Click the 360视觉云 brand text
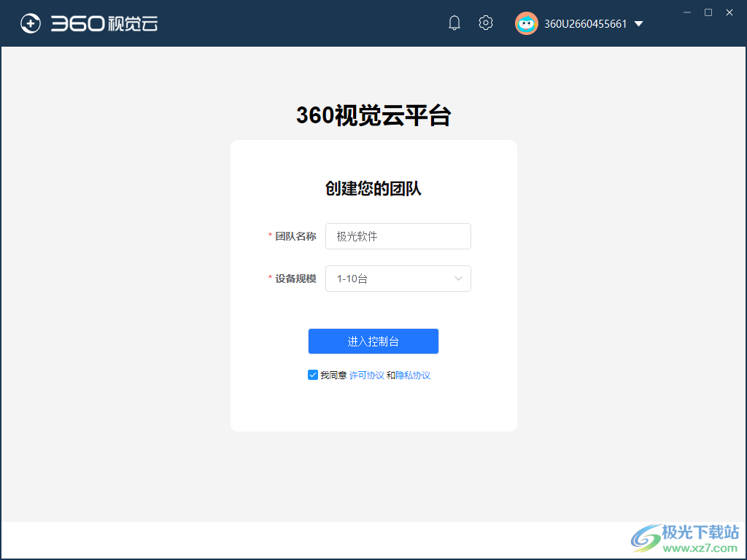 coord(104,23)
